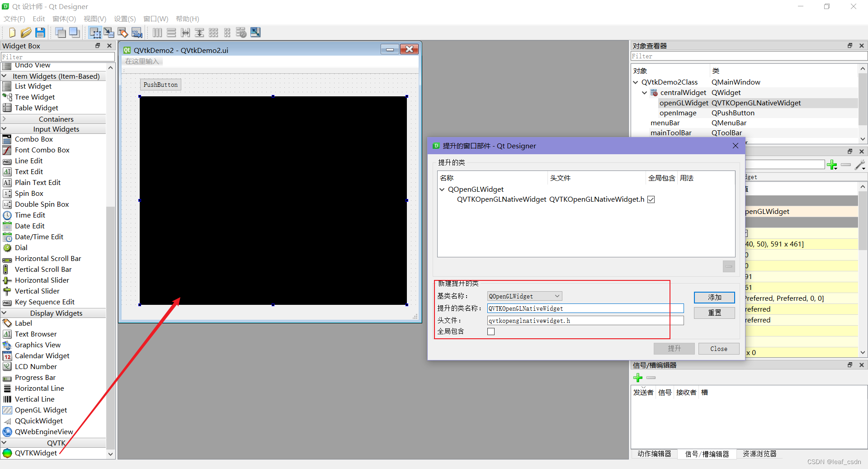Select the QVTKWidget item in Widget Box
The image size is (868, 469).
36,453
